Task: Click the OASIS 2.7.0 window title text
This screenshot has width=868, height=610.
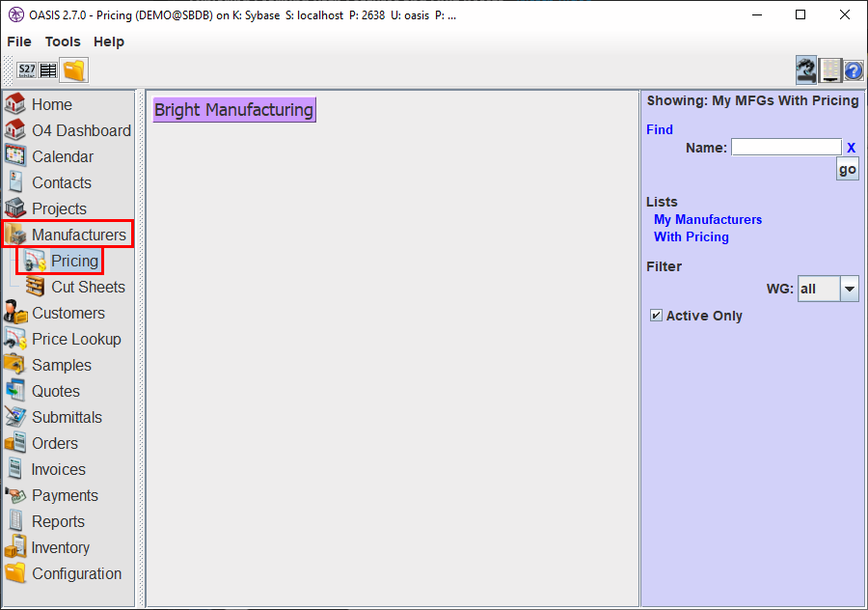Action: click(242, 15)
